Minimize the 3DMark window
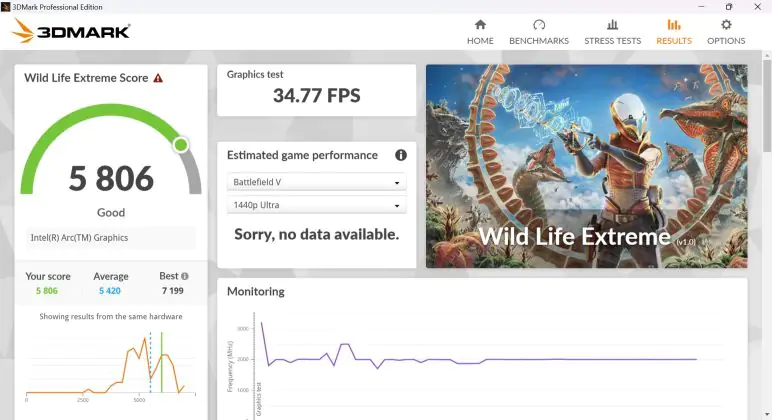Image resolution: width=772 pixels, height=420 pixels. [701, 7]
